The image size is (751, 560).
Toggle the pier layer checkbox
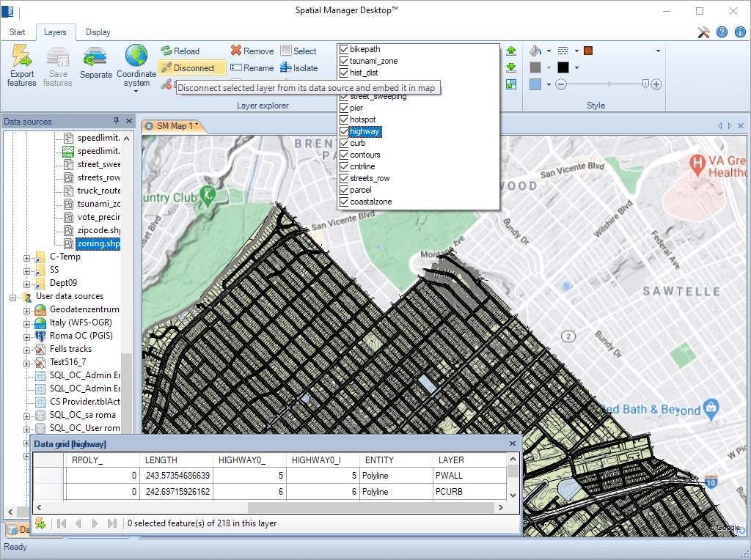[x=344, y=108]
